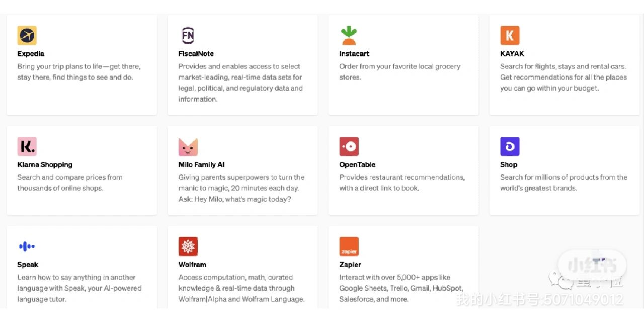Click the KAYAK description text
The image size is (644, 322).
(563, 77)
